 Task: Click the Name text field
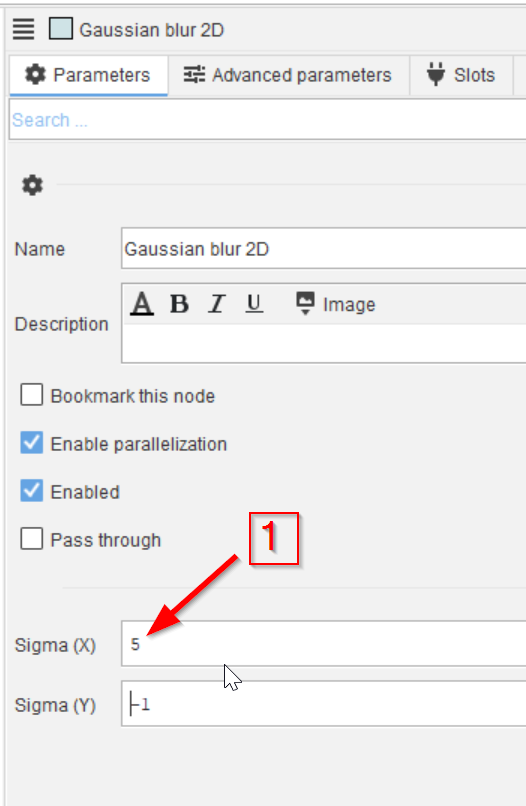tap(323, 249)
